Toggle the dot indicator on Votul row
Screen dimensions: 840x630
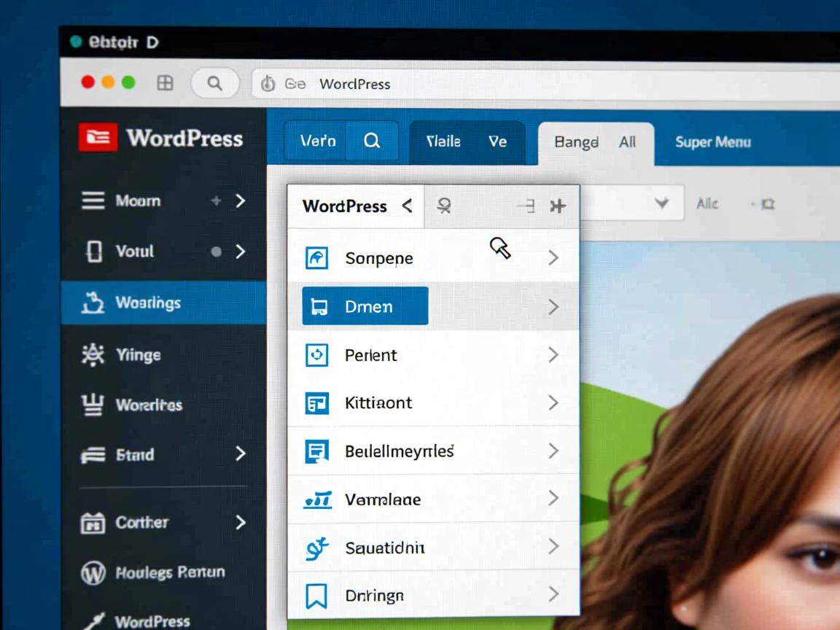click(x=216, y=252)
